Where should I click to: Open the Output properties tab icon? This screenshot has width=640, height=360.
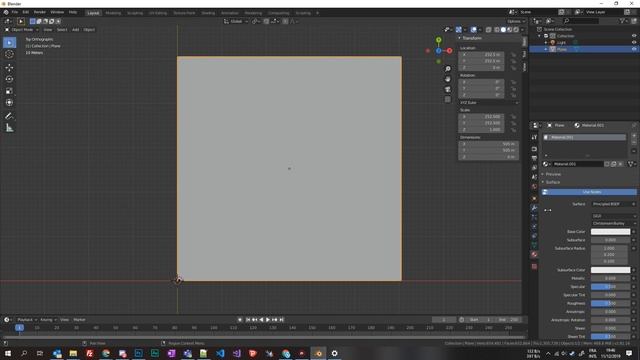(534, 158)
